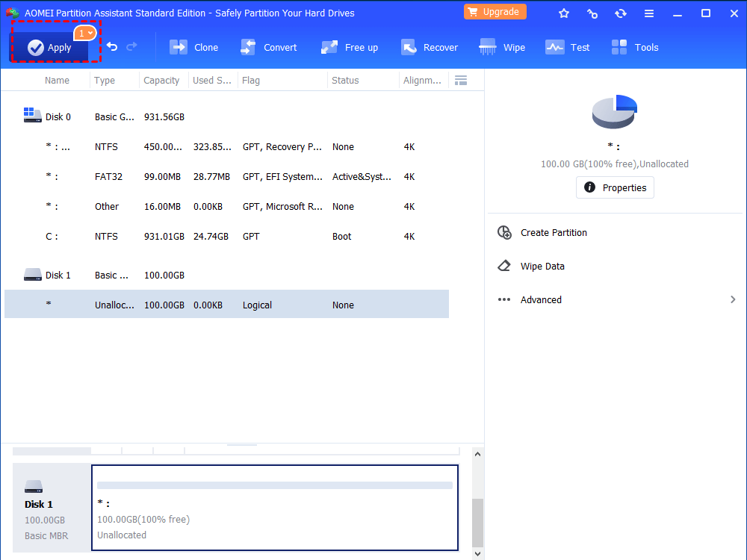The image size is (747, 560).
Task: Click the Flag column header
Action: pos(251,80)
